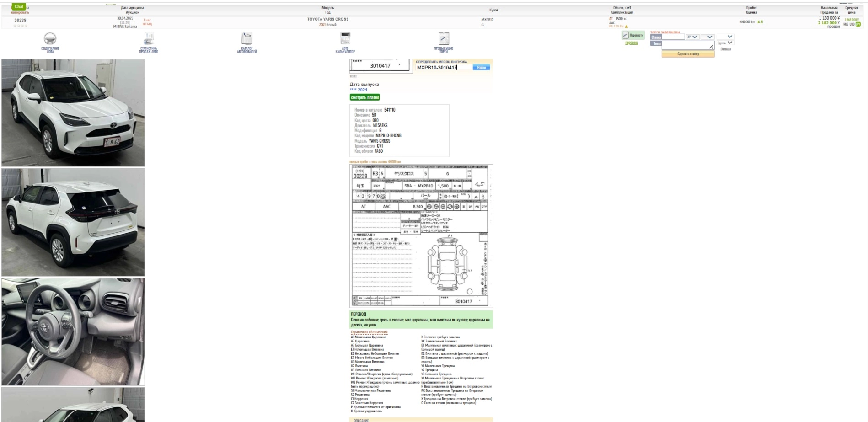Screen dimensions: 868x422
Task: Click engine code M15AFKS
Action: pyautogui.click(x=380, y=125)
